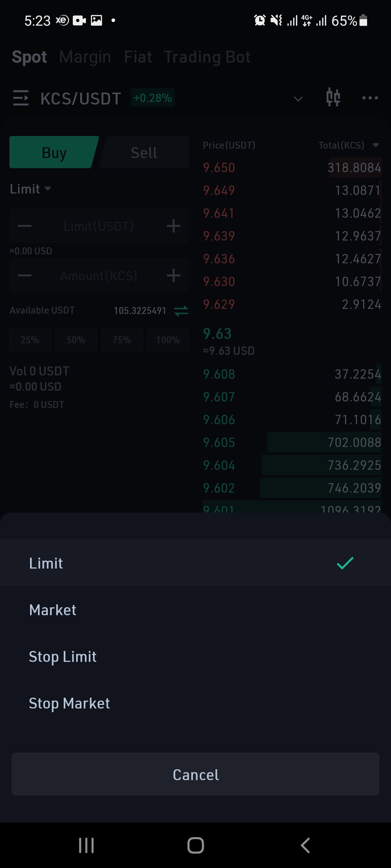Tap the Android home navigation icon
Screen dimensions: 391x868
(x=195, y=845)
